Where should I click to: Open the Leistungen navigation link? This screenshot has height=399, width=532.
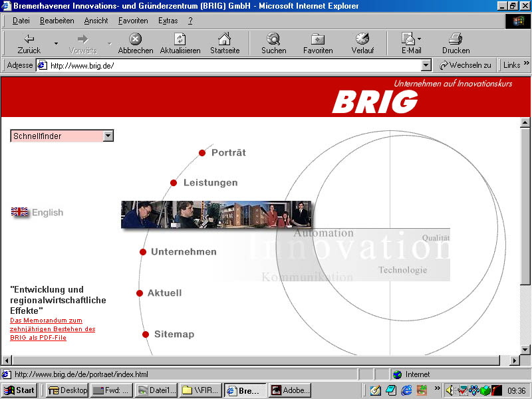coord(210,182)
